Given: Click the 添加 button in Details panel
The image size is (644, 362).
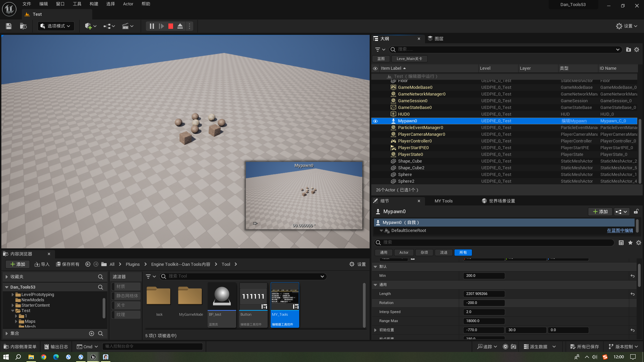Looking at the screenshot, I should pos(600,212).
